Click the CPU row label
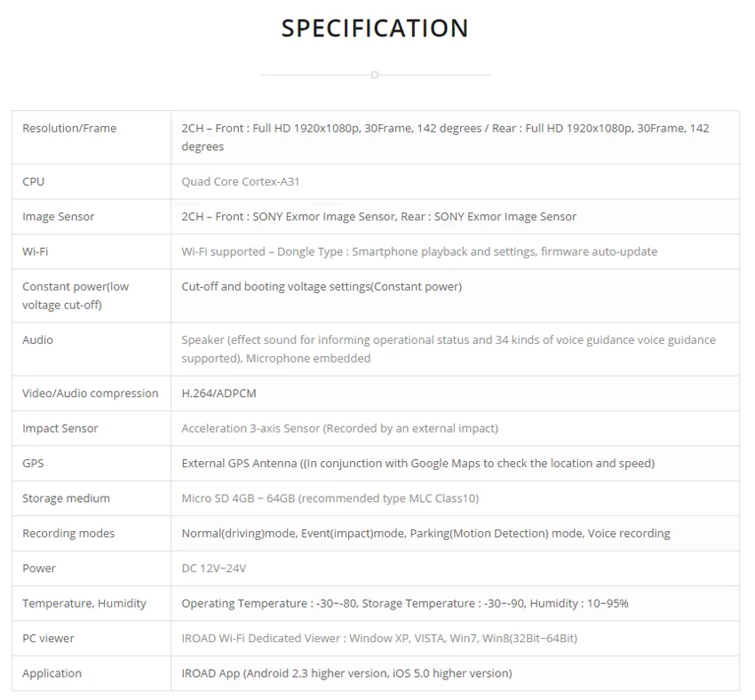Image resolution: width=755 pixels, height=700 pixels. (33, 181)
